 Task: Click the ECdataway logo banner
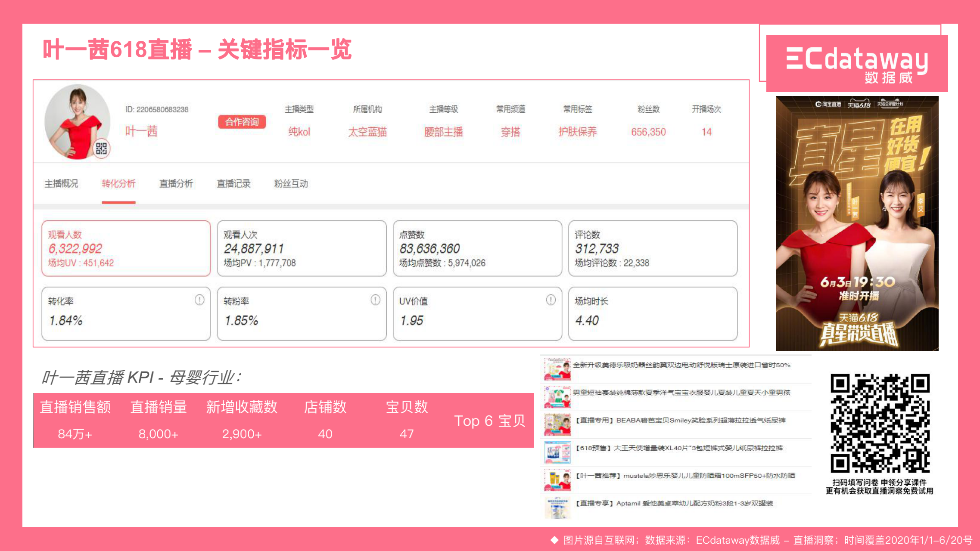click(x=857, y=63)
